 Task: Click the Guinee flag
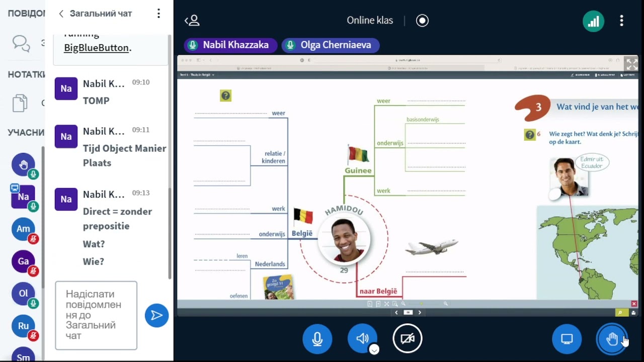pyautogui.click(x=358, y=154)
